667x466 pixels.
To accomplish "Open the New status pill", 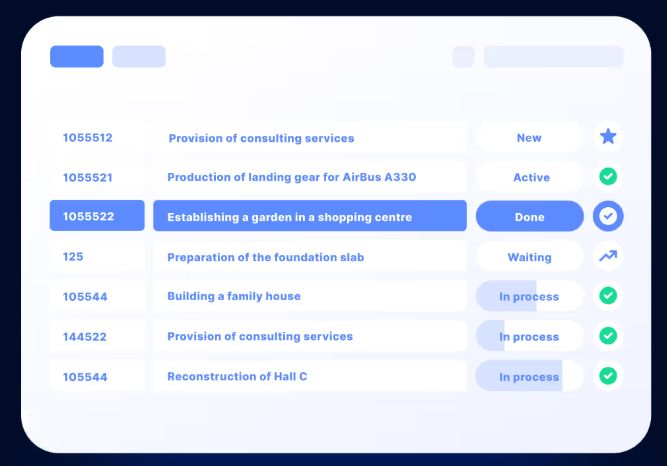I will pyautogui.click(x=529, y=137).
